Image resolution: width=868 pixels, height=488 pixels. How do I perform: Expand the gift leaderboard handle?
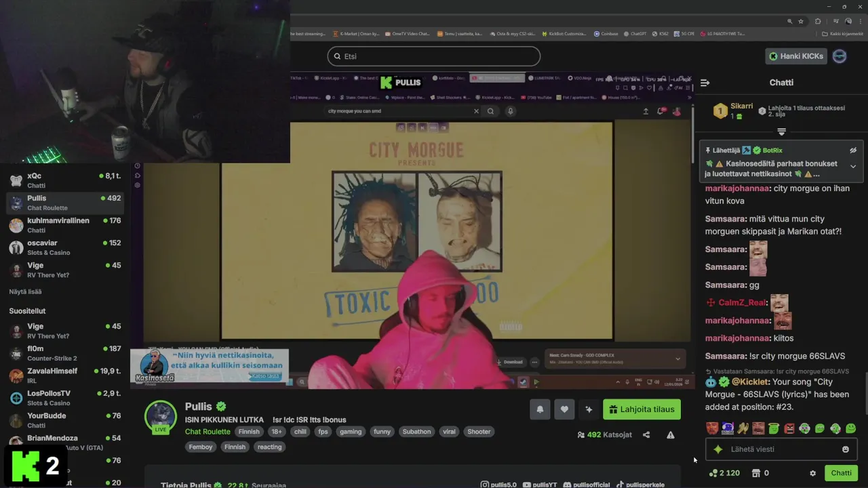pyautogui.click(x=781, y=131)
